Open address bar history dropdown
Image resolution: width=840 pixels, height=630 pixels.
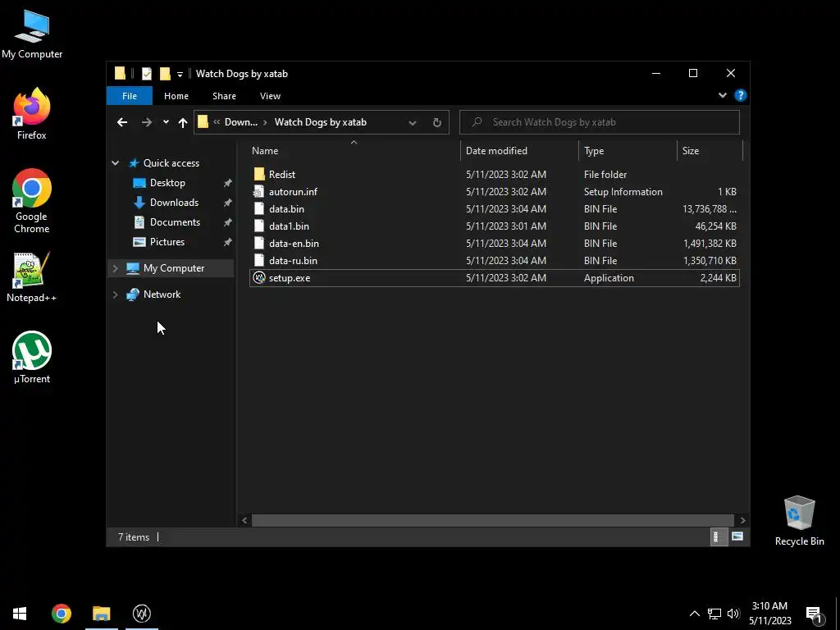(413, 123)
